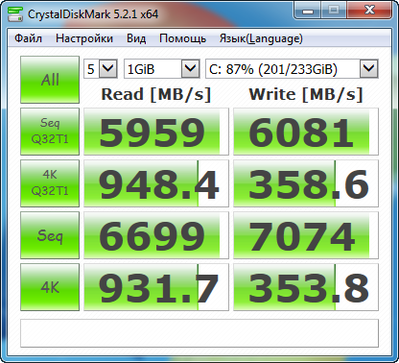Close the CrystalDiskMark window
Image resolution: width=399 pixels, height=363 pixels.
coord(369,10)
